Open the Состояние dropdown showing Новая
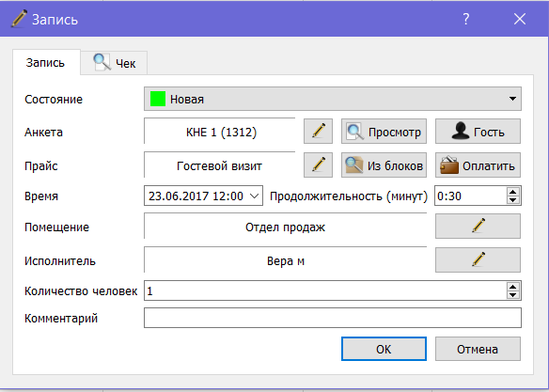Screen dimensions: 549x392 pyautogui.click(x=333, y=99)
